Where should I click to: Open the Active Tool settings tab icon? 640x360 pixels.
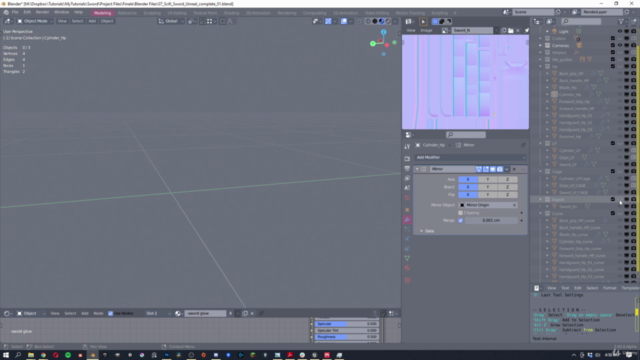[407, 147]
